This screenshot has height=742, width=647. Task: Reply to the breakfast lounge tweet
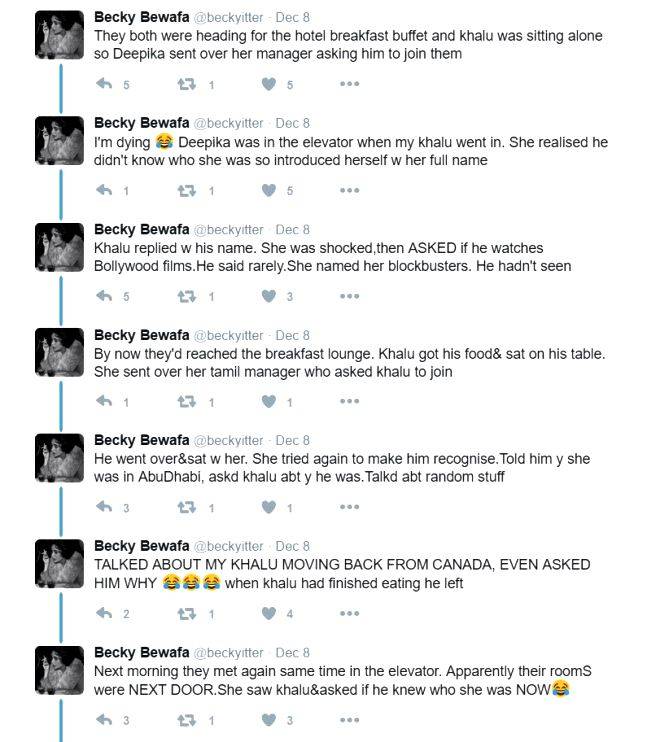(104, 402)
